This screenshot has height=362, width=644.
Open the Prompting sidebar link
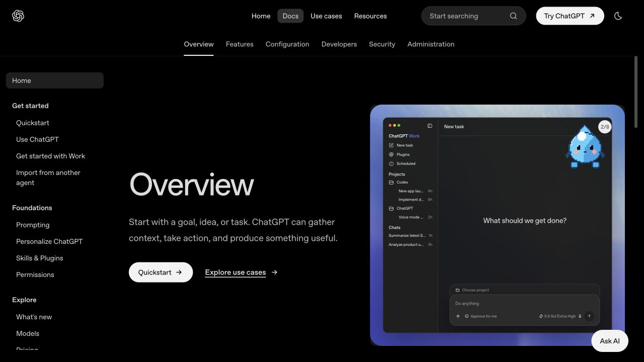(33, 225)
